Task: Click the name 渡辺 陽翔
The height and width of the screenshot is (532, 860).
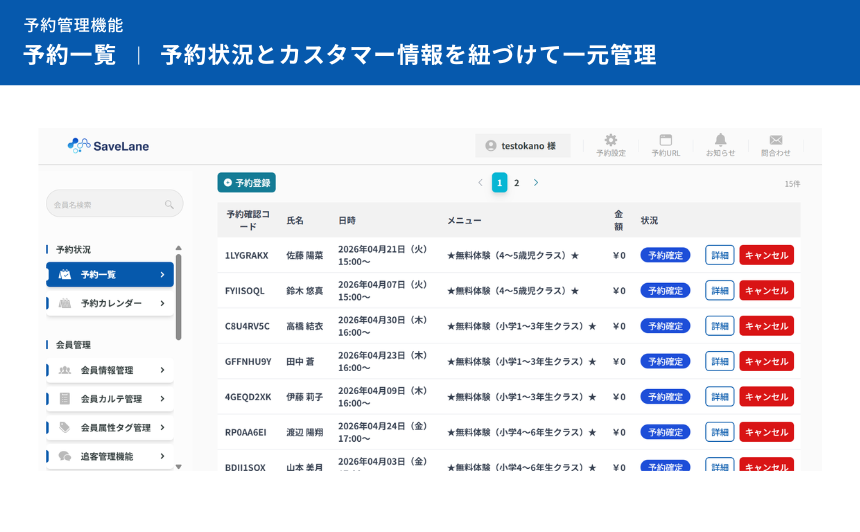Action: pyautogui.click(x=304, y=432)
